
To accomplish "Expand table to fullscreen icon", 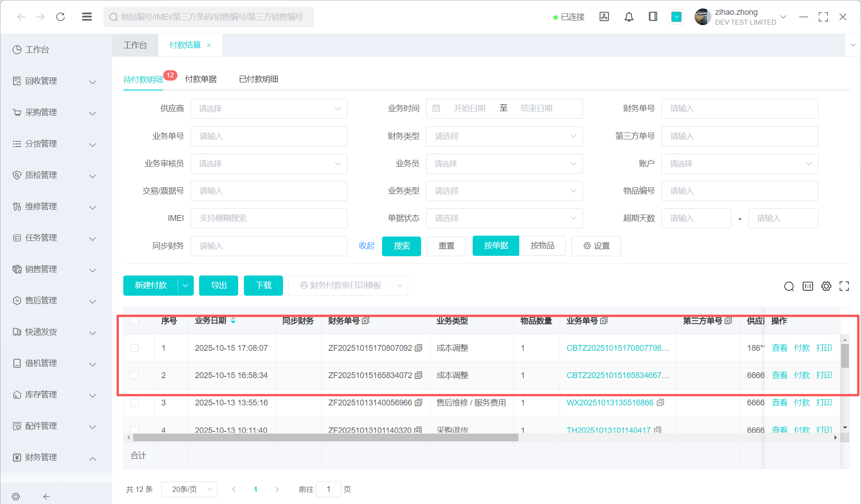I will coord(844,286).
